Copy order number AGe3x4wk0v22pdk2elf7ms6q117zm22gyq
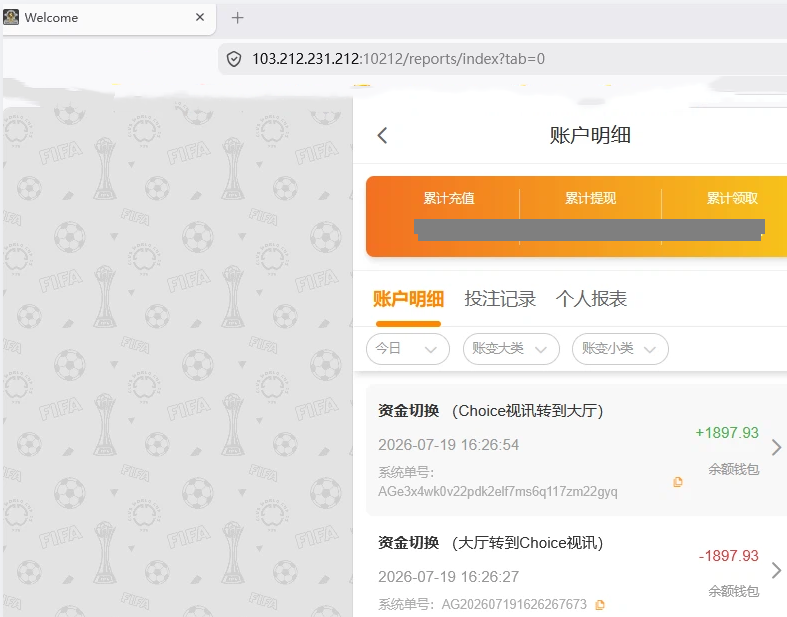 pos(678,482)
